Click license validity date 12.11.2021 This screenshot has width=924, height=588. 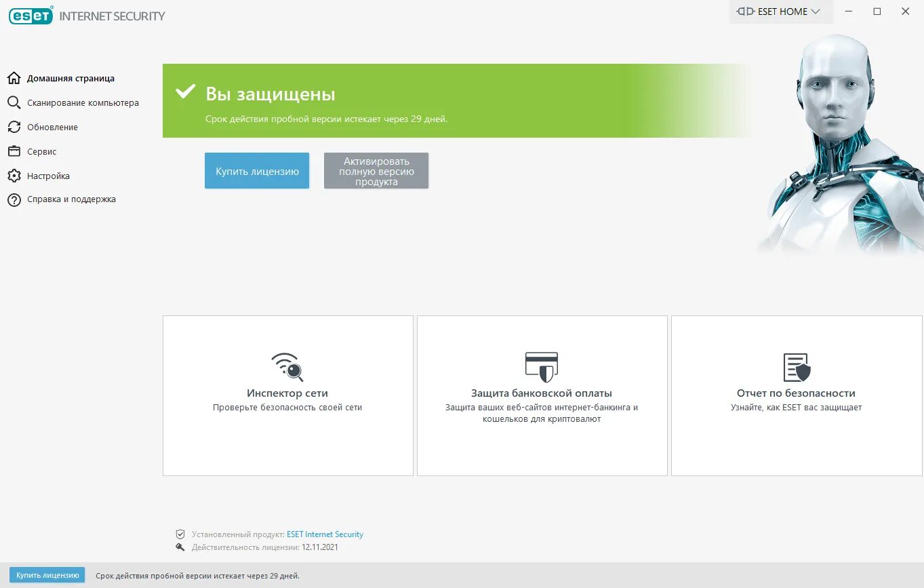[x=320, y=547]
